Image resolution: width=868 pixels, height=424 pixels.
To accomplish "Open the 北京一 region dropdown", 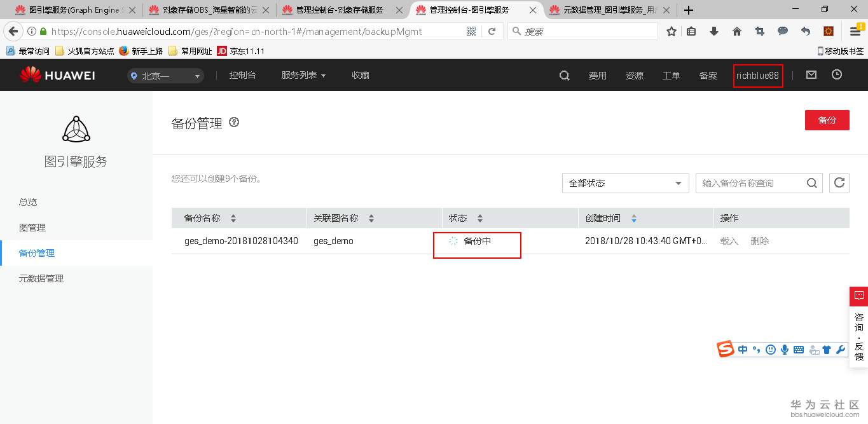I will pos(165,76).
